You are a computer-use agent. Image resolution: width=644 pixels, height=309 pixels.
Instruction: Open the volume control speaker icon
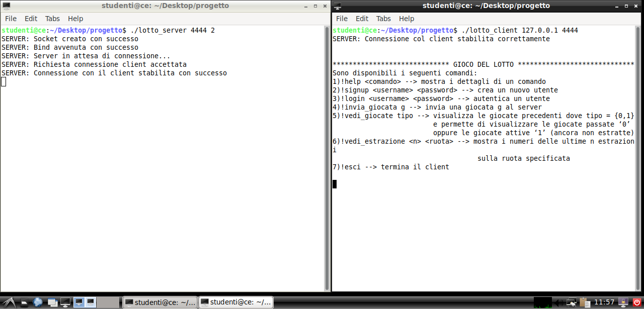tap(558, 302)
